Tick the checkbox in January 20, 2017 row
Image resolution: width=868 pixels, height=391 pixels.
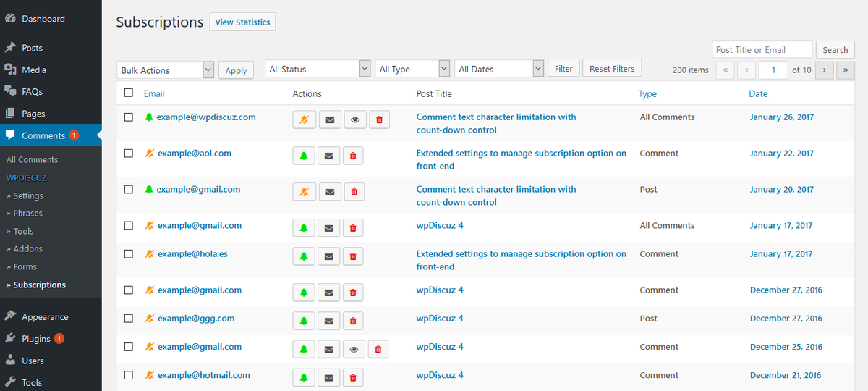[129, 189]
